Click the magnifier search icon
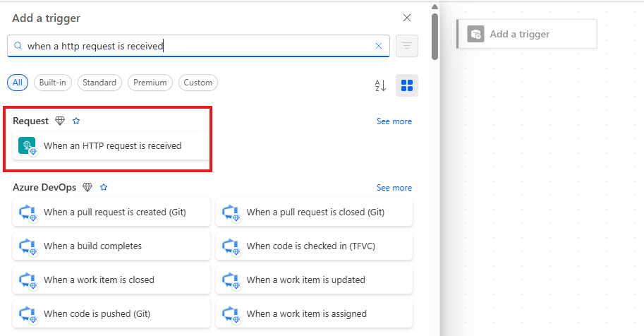The height and width of the screenshot is (336, 644). click(18, 46)
